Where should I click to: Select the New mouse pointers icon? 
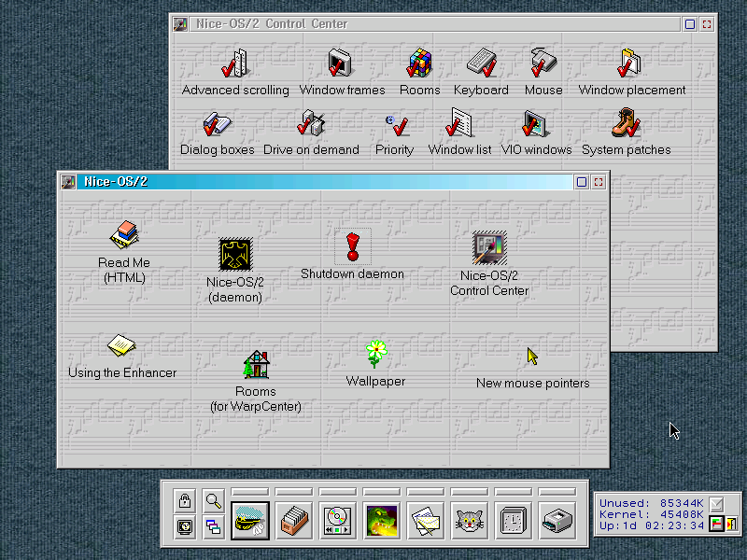point(532,357)
